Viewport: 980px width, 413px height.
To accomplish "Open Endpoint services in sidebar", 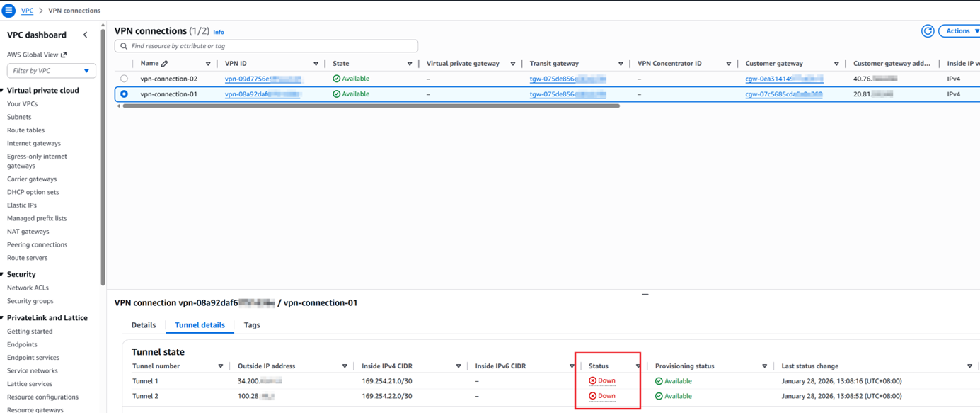I will 33,358.
